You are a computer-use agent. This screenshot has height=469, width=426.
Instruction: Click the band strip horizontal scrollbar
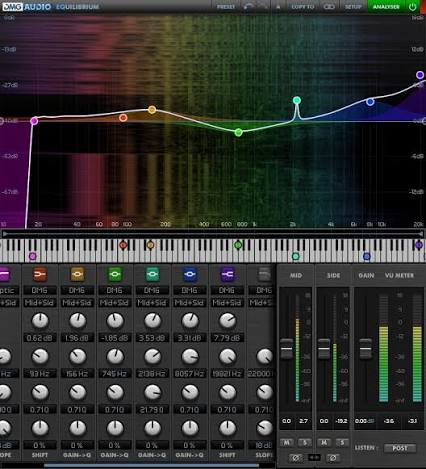pos(152,465)
